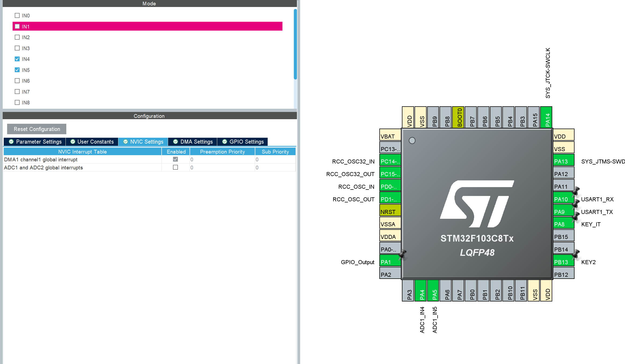Select the PB9 pin
Viewport: 625px width, 364px height.
[433, 117]
